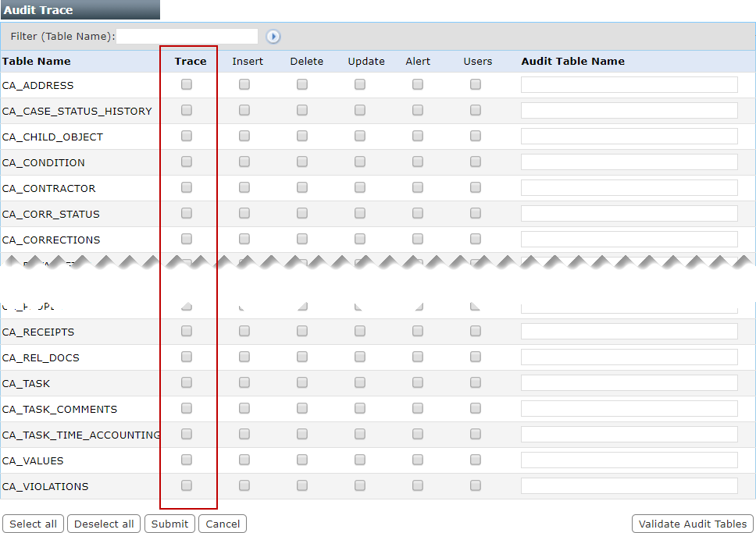Viewport: 756px width, 533px height.
Task: Submit the audit trace settings
Action: 170,524
